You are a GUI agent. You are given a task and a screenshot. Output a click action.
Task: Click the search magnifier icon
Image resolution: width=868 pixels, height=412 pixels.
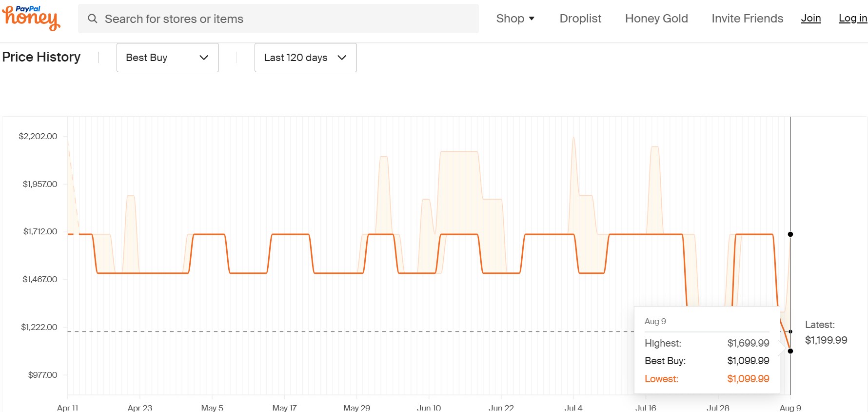[92, 19]
